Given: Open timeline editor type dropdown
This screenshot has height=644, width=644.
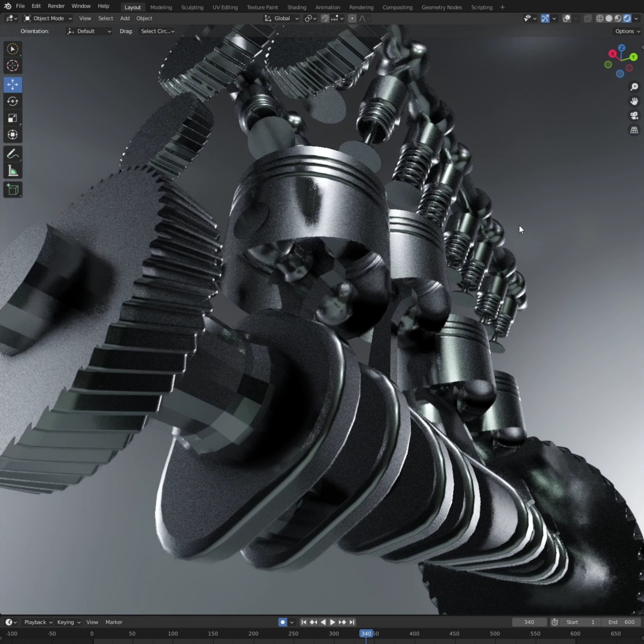Looking at the screenshot, I should tap(11, 622).
